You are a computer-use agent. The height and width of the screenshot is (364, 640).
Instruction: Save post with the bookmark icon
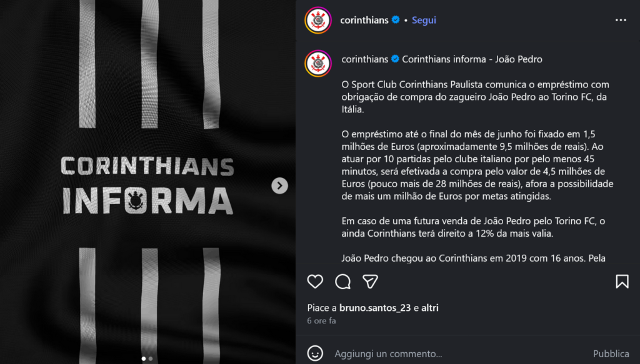point(622,282)
